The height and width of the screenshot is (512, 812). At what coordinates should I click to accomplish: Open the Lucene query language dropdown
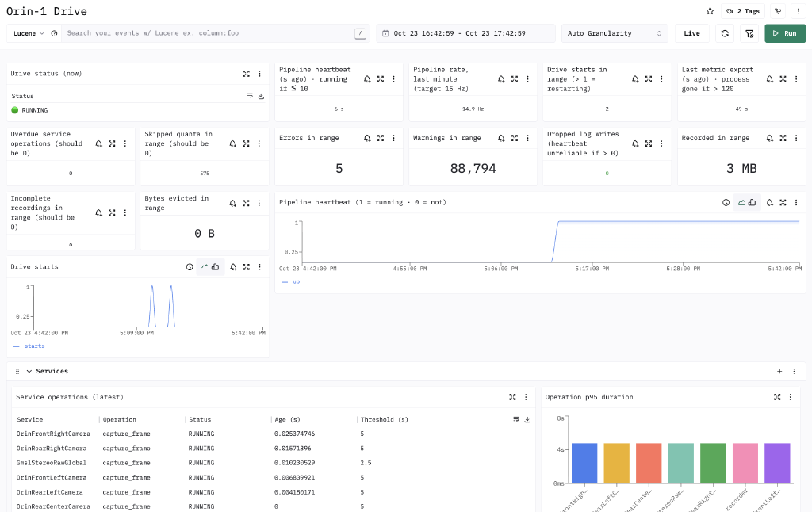(29, 33)
